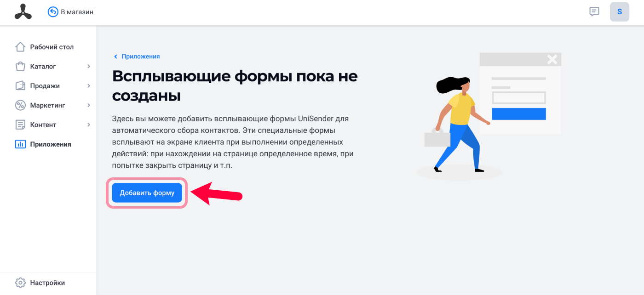Click the Приложения chart icon

tap(20, 144)
